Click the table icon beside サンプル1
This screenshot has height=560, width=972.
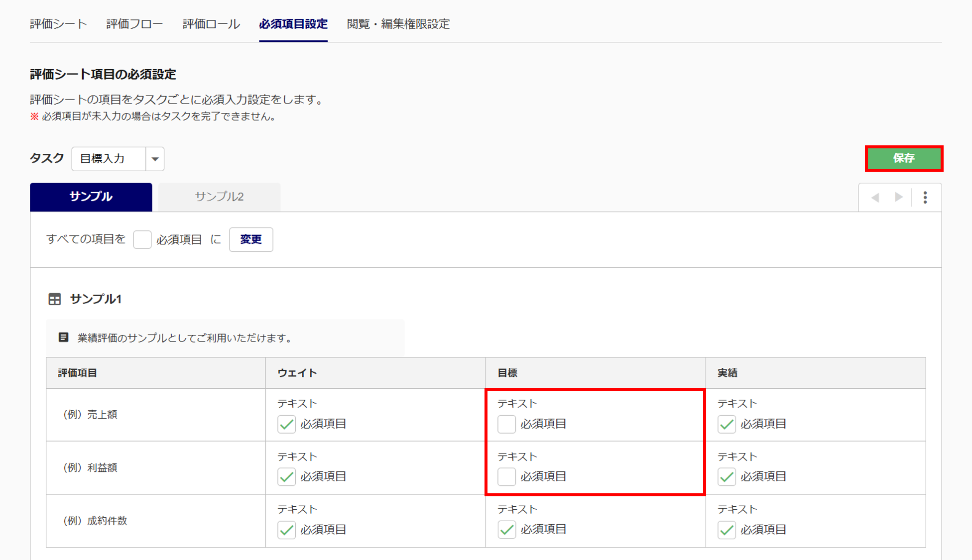(x=55, y=299)
